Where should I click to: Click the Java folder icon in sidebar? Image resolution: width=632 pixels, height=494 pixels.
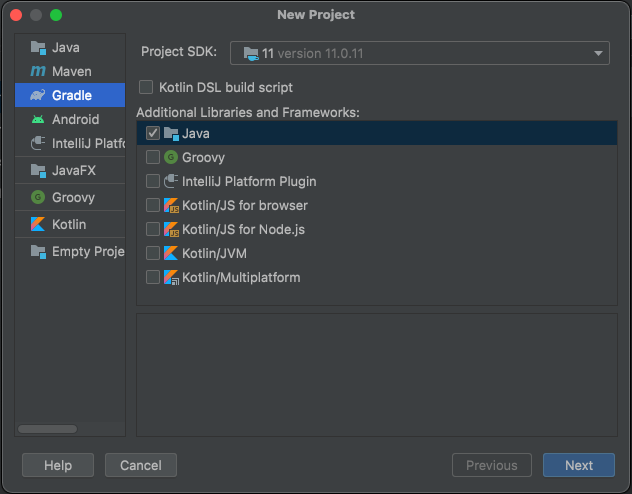click(38, 48)
